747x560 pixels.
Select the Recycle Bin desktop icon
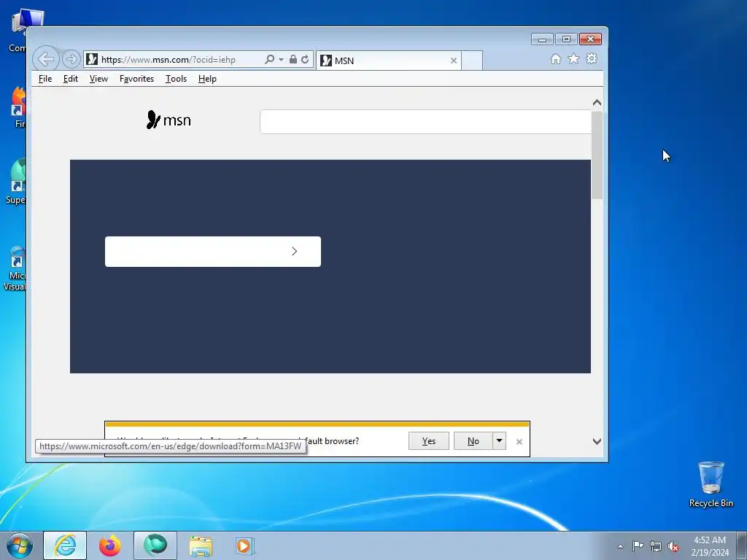pos(711,484)
